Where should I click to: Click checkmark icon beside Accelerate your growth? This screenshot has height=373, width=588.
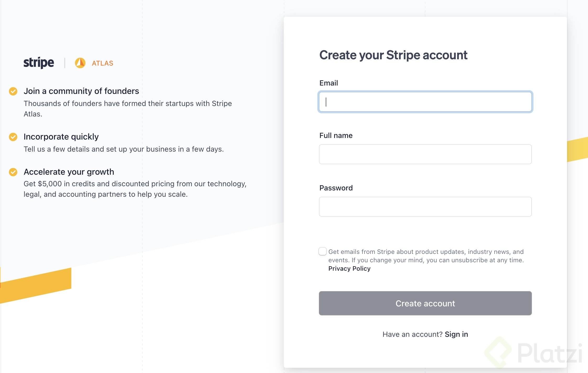pyautogui.click(x=13, y=172)
